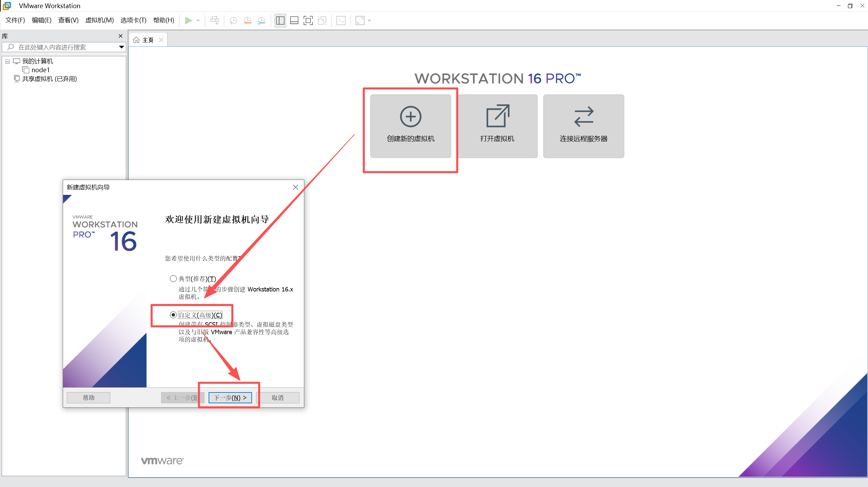Select node1 in the library tree

(40, 70)
